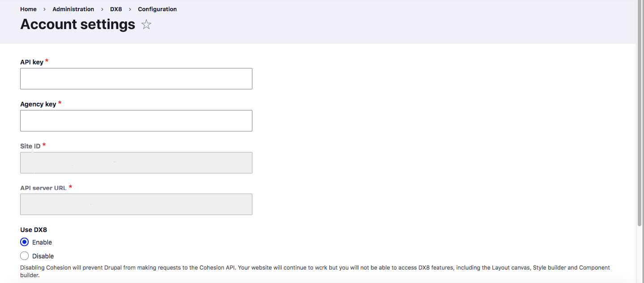
Task: Click inside the Agency key input box
Action: coord(136,121)
